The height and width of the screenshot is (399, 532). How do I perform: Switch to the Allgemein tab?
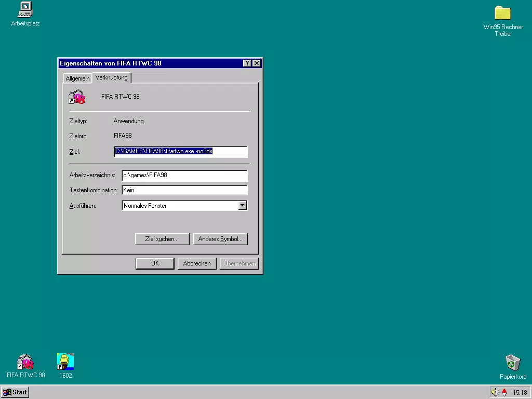pos(78,78)
